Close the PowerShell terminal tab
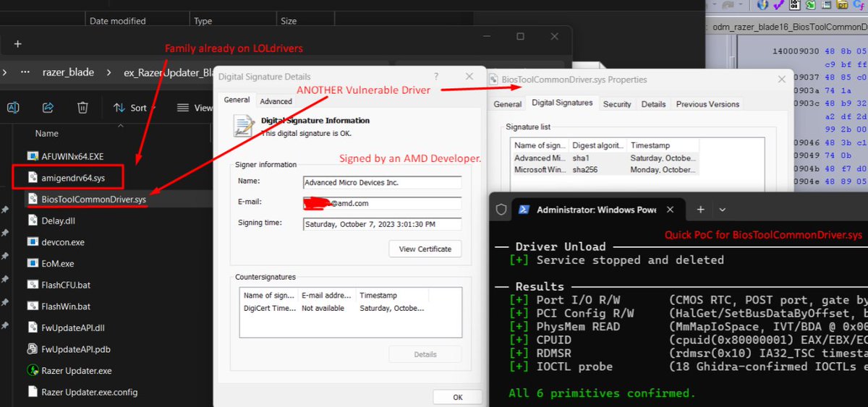 click(671, 210)
